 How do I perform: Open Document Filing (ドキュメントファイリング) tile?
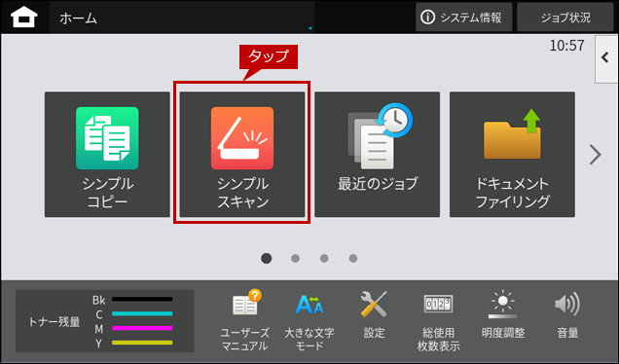tap(512, 155)
